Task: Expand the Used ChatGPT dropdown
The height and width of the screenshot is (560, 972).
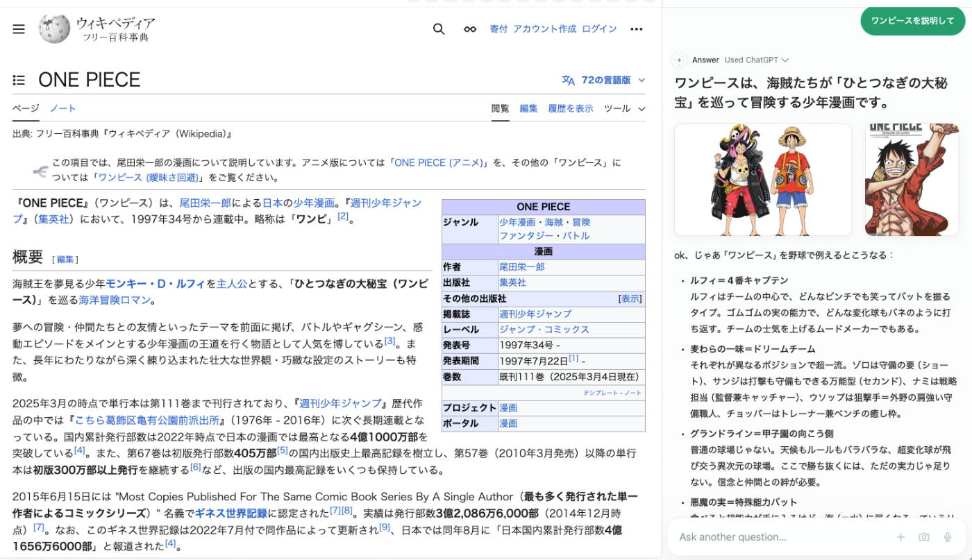Action: pyautogui.click(x=757, y=60)
